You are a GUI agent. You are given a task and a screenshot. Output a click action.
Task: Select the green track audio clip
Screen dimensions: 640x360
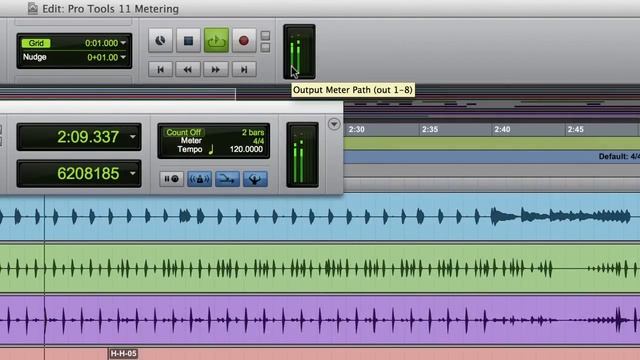point(320,268)
